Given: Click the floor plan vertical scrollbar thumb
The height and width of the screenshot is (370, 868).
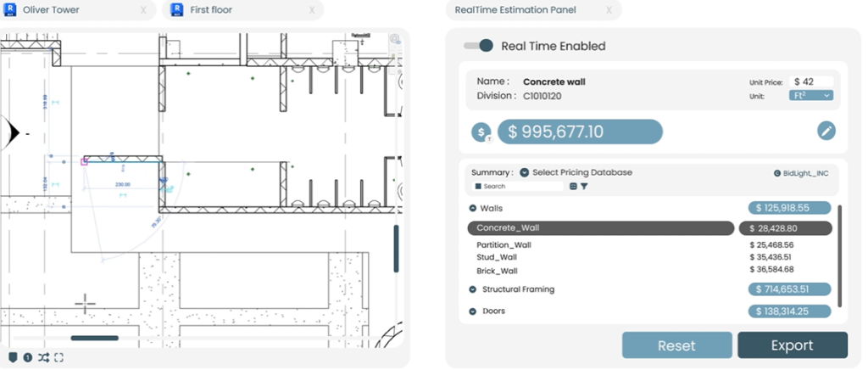Looking at the screenshot, I should (x=397, y=248).
